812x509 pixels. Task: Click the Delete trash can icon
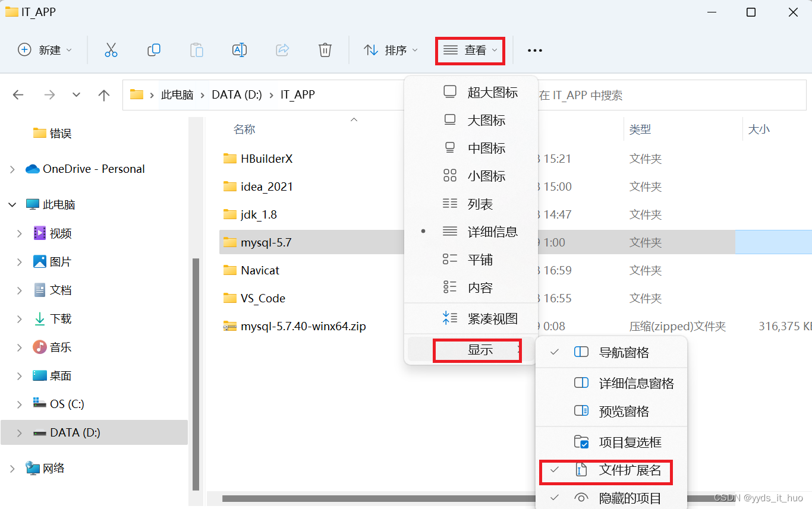click(325, 50)
